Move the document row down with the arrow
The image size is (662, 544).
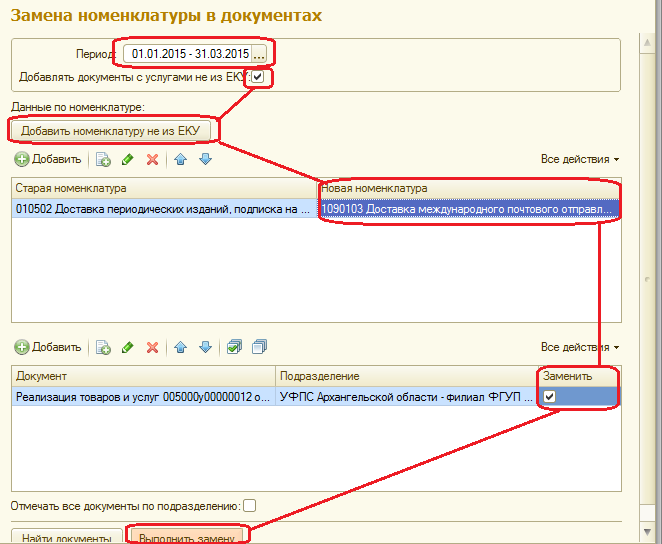(205, 347)
